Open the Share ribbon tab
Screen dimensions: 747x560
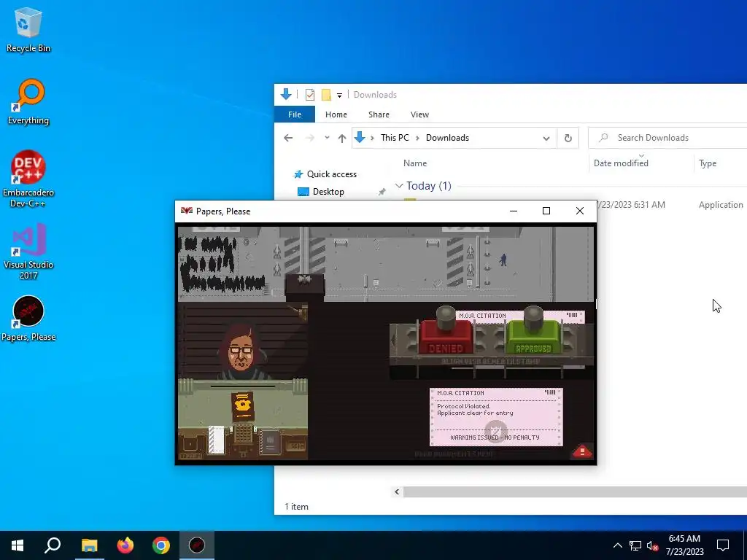[x=379, y=114]
